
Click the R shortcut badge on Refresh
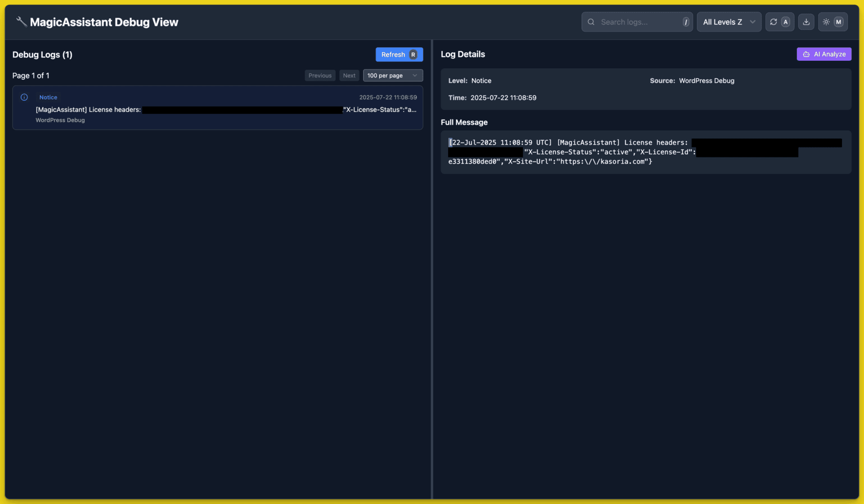coord(413,54)
